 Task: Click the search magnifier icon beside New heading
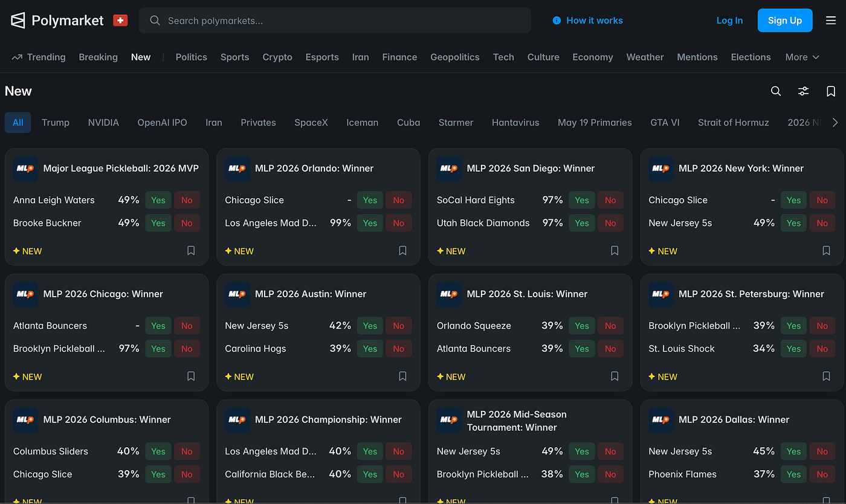tap(776, 91)
